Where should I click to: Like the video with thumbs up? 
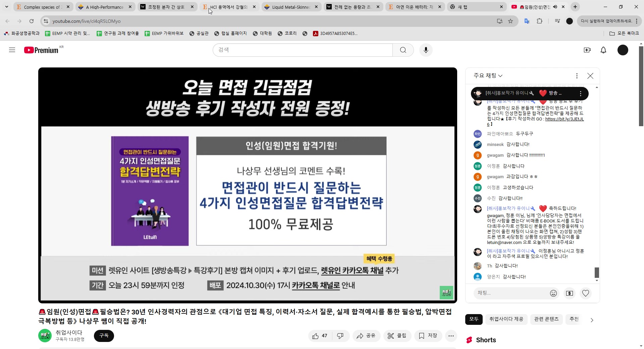pyautogui.click(x=319, y=336)
